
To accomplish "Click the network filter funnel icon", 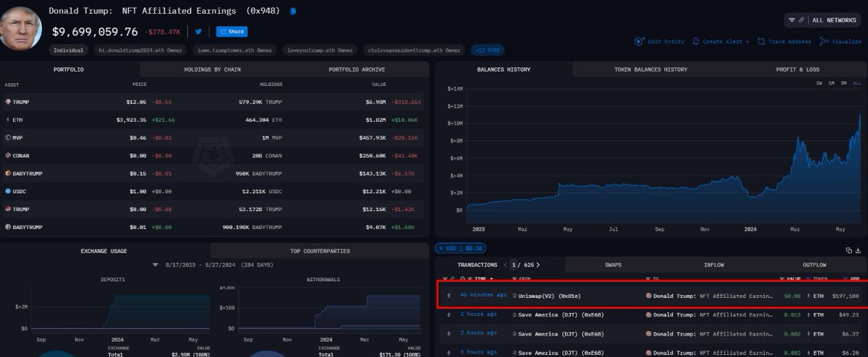I will pyautogui.click(x=792, y=20).
